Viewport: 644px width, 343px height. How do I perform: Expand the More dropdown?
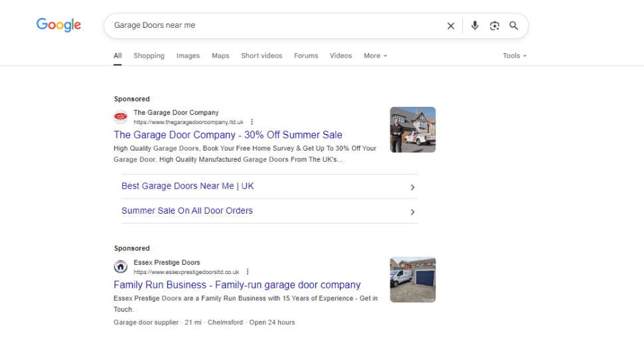pos(375,56)
